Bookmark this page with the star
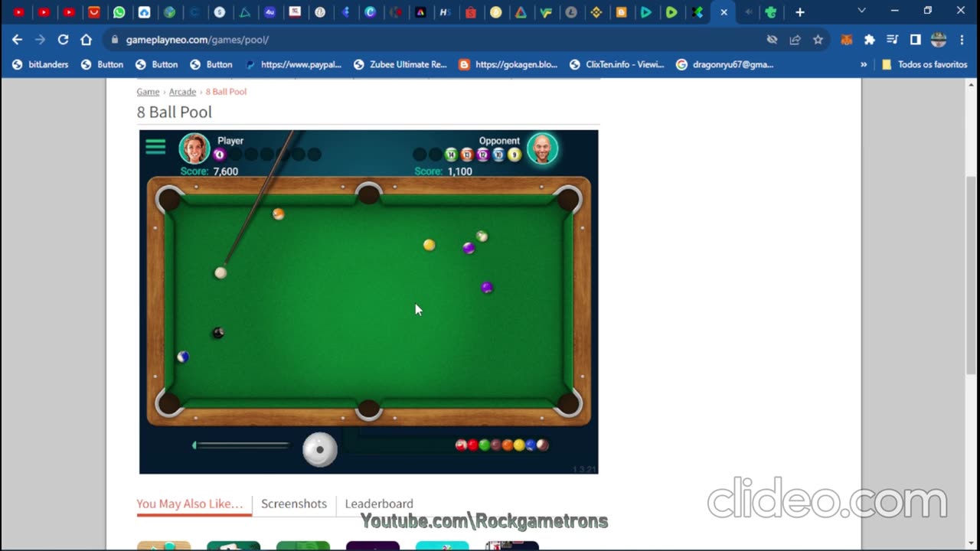Image resolution: width=980 pixels, height=551 pixels. [818, 40]
